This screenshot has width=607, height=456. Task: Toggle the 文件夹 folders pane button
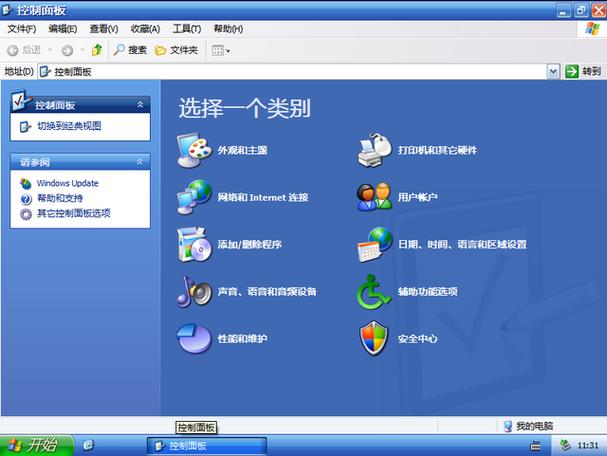[x=176, y=50]
